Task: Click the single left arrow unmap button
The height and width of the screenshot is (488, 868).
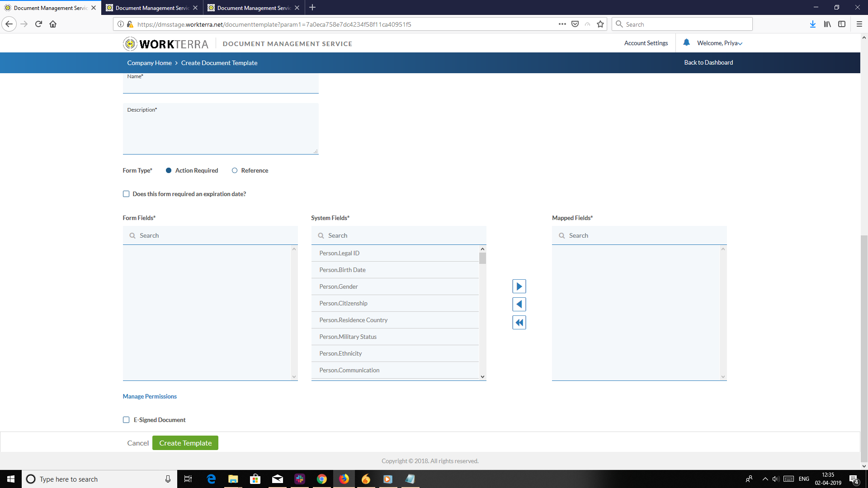Action: 519,305
